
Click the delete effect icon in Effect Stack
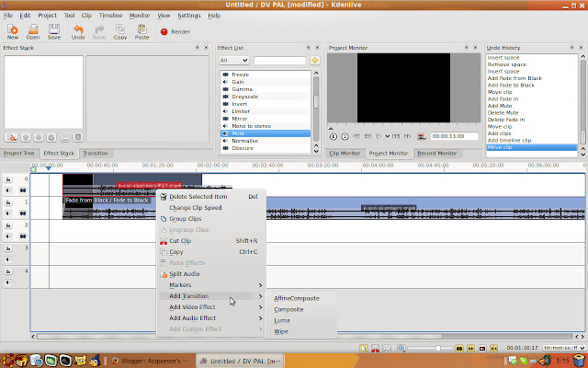[78, 137]
